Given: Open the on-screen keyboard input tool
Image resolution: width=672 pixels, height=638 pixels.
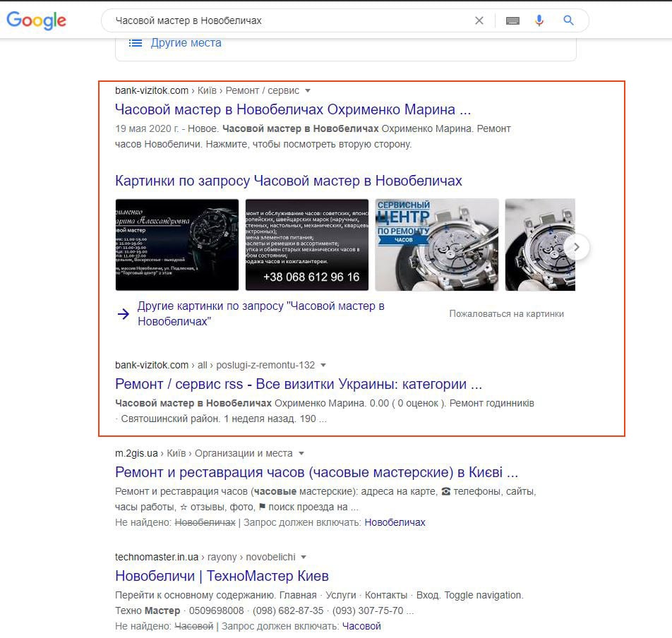Looking at the screenshot, I should pyautogui.click(x=512, y=20).
